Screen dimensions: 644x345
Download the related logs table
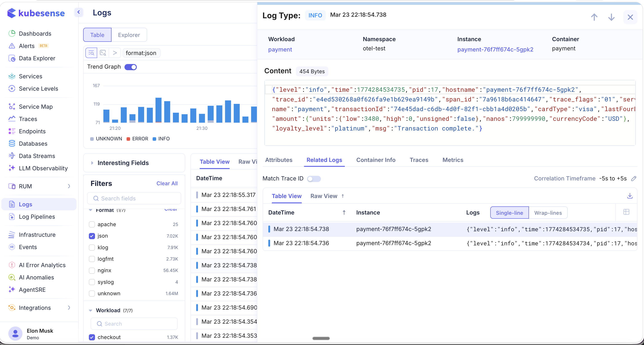(630, 196)
